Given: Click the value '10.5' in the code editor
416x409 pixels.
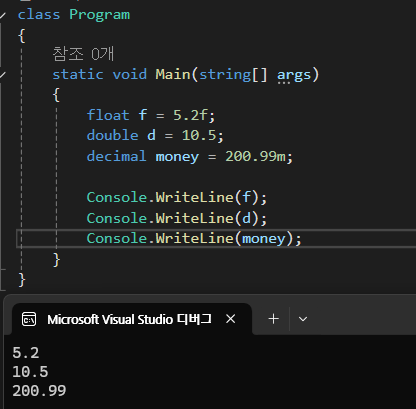Looking at the screenshot, I should coord(199,135).
